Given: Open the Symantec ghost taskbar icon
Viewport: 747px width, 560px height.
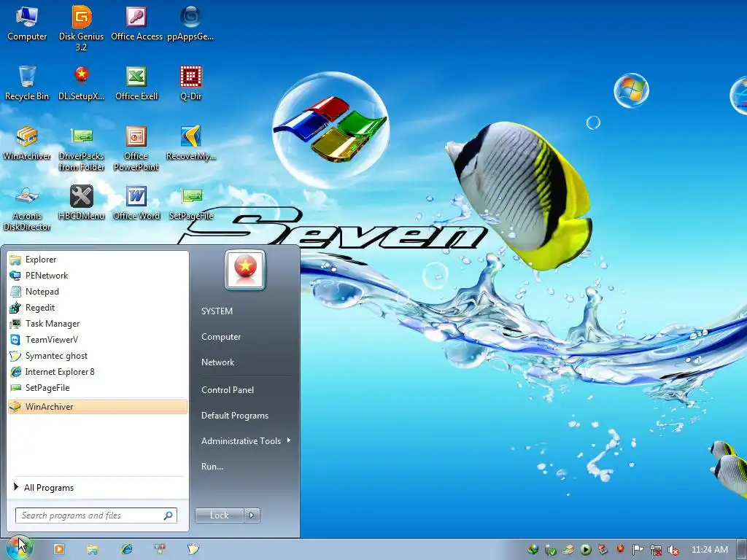Looking at the screenshot, I should (193, 549).
